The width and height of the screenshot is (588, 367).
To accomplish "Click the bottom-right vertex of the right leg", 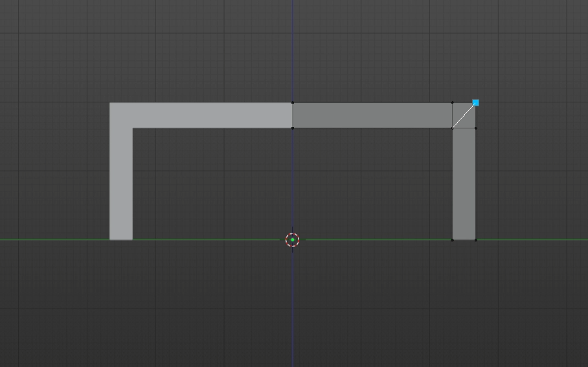I will coord(475,240).
